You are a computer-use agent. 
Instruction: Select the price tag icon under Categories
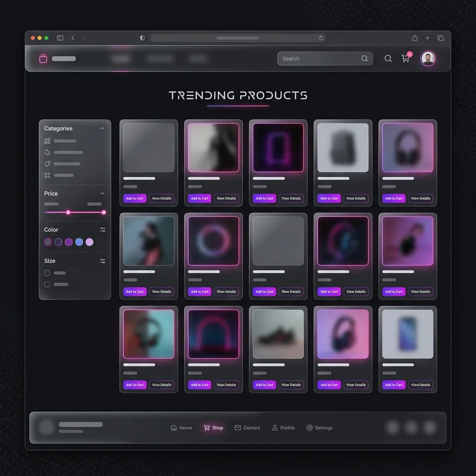(47, 164)
